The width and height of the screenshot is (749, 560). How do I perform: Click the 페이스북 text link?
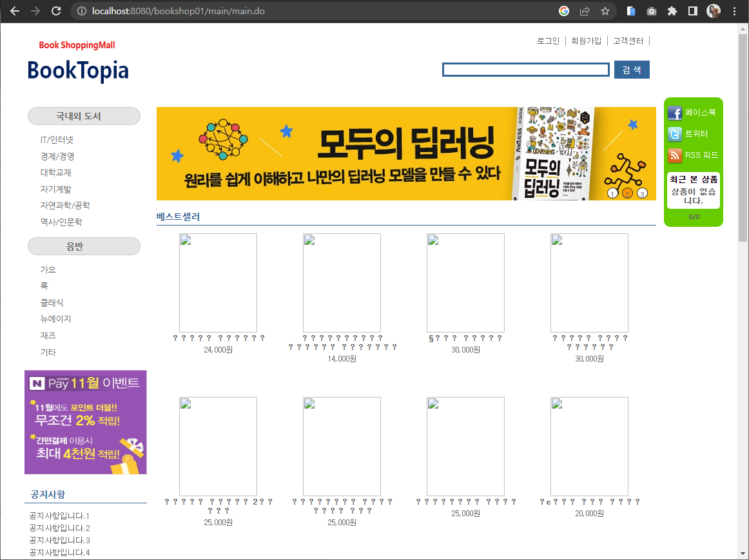click(x=700, y=113)
